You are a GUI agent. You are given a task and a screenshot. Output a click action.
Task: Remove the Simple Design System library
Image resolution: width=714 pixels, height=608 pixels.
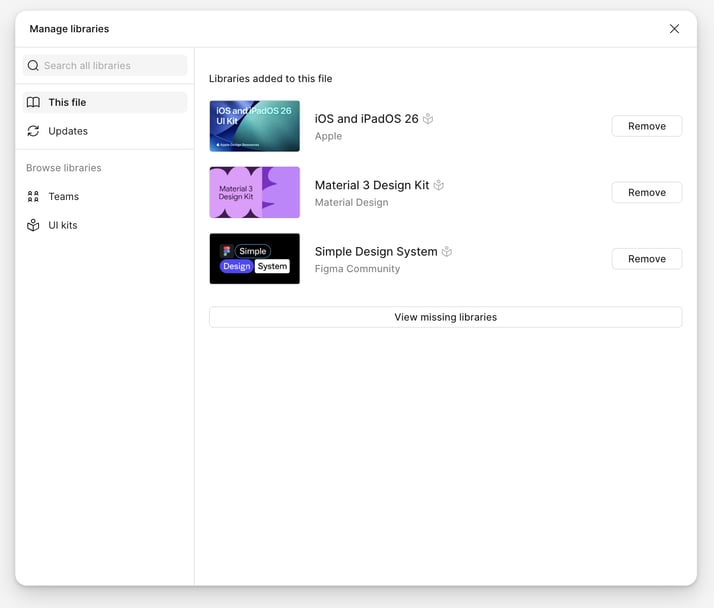[647, 259]
